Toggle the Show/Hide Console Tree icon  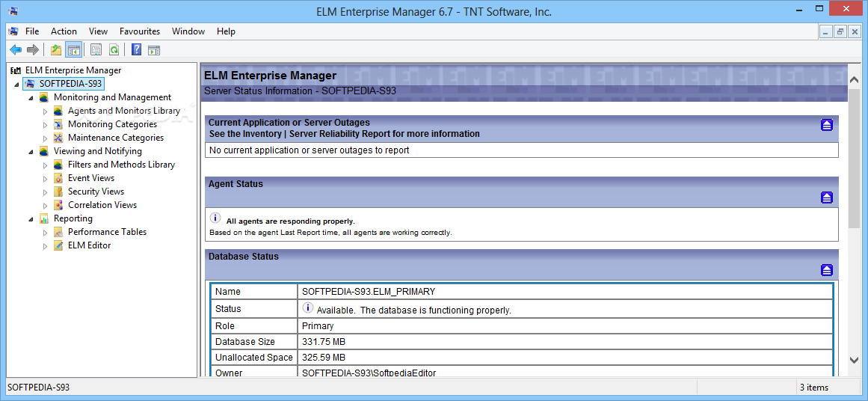[x=73, y=50]
